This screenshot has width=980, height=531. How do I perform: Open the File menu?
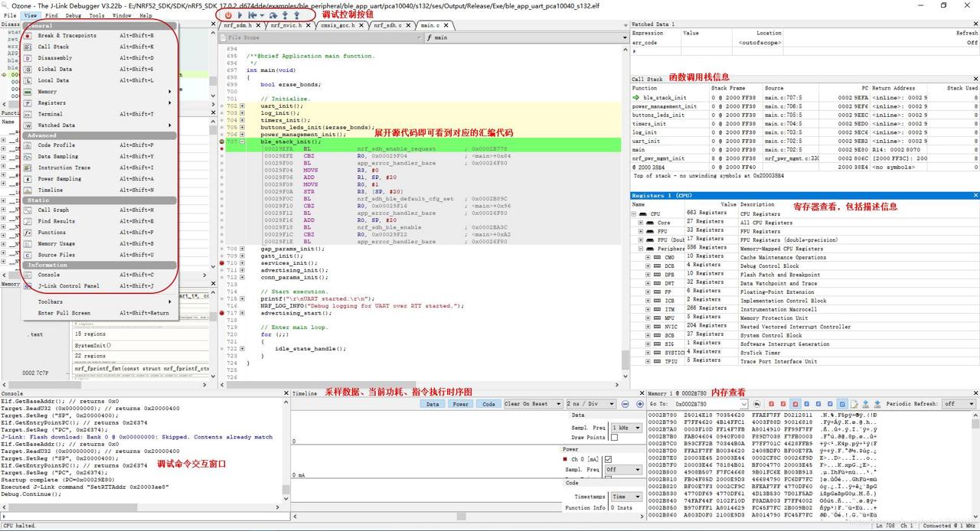(10, 15)
